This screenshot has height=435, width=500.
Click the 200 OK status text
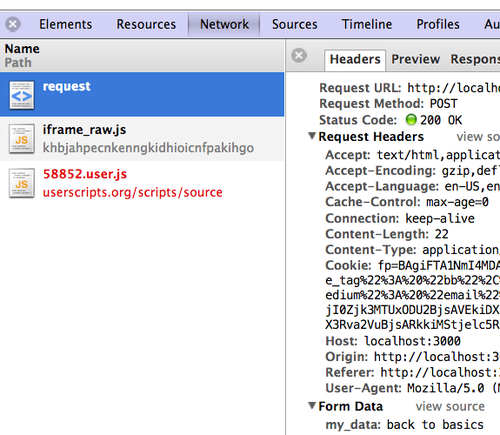click(441, 120)
